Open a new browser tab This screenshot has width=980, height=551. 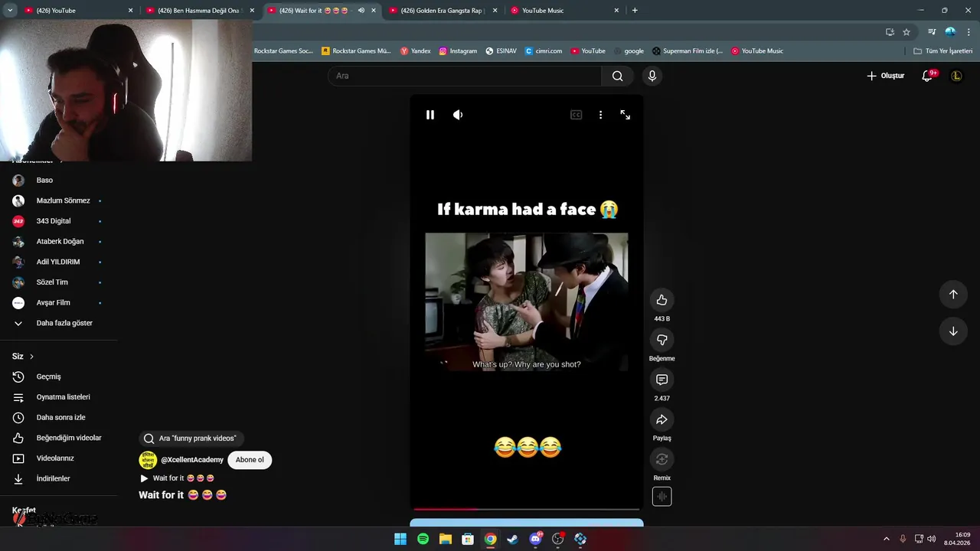[635, 11]
